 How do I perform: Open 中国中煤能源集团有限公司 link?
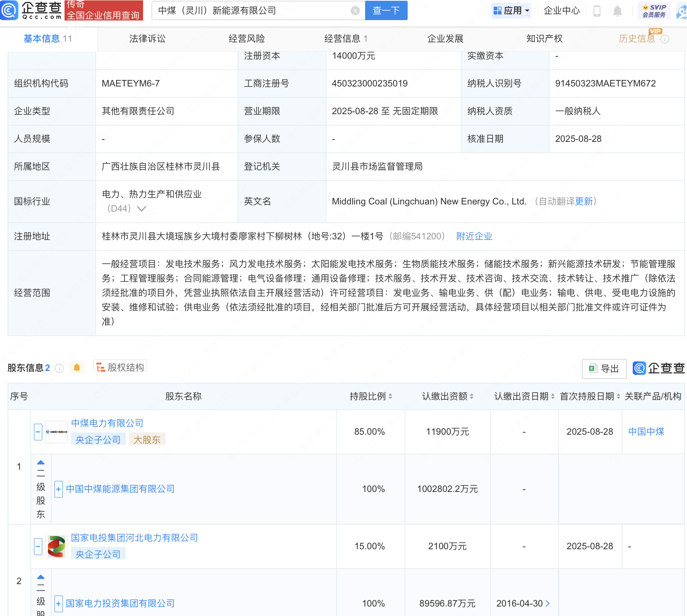(120, 489)
